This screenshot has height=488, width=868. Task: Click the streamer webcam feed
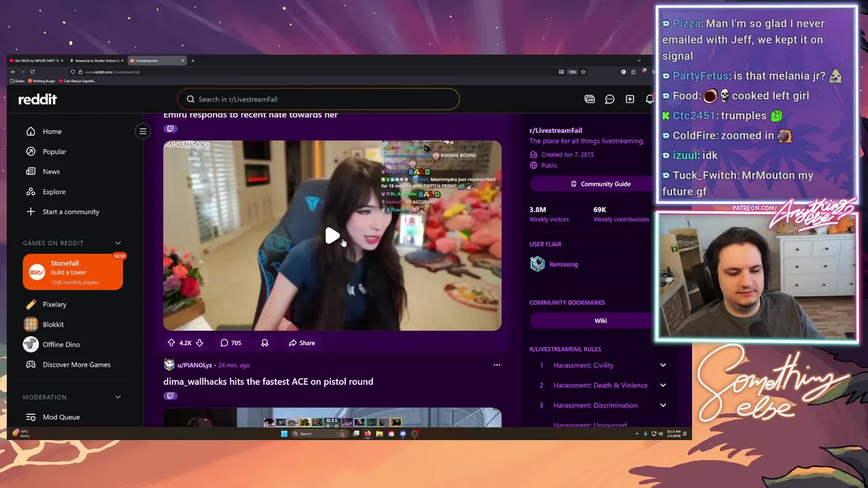point(757,276)
